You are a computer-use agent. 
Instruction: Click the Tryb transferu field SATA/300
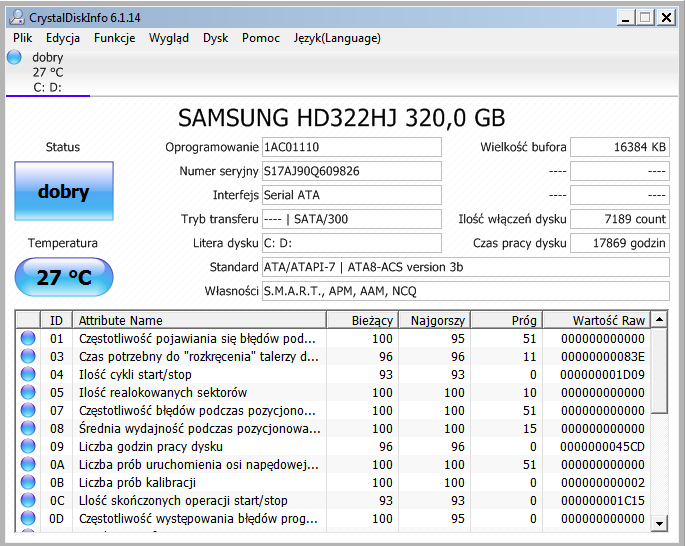(x=352, y=219)
